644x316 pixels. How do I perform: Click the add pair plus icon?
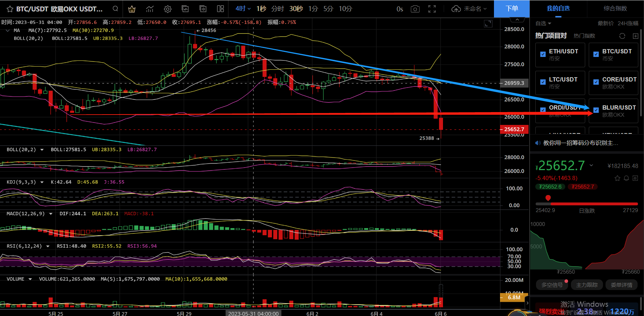635,36
